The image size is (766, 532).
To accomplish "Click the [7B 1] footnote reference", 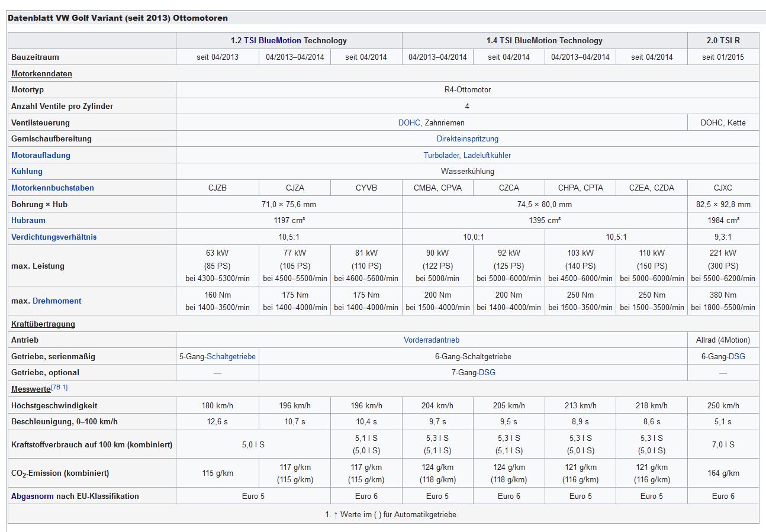I will [59, 388].
